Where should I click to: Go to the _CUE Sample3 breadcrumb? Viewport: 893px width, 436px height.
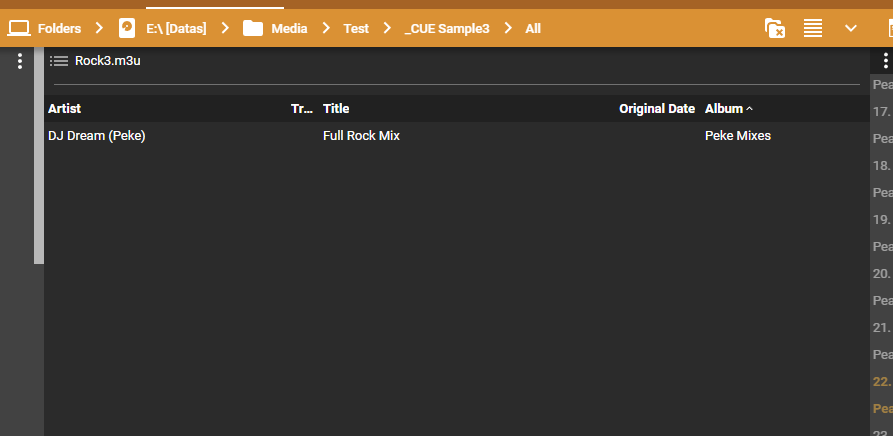pos(447,28)
